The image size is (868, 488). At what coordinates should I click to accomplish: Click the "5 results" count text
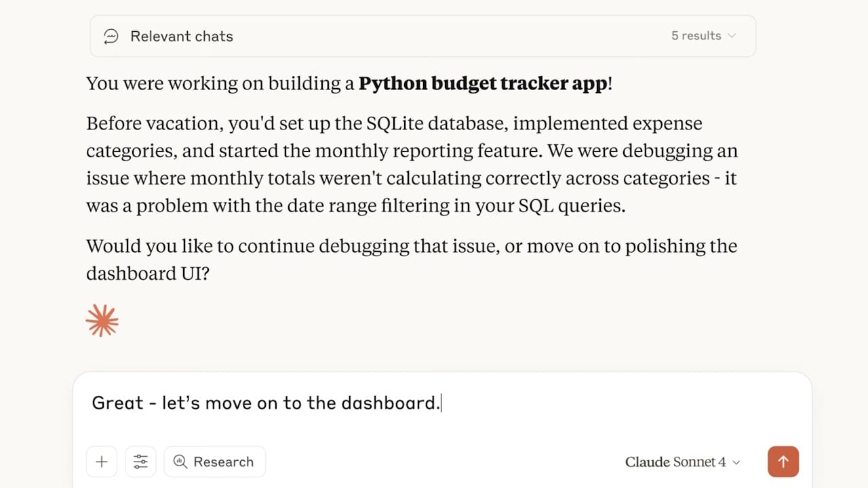click(x=696, y=36)
